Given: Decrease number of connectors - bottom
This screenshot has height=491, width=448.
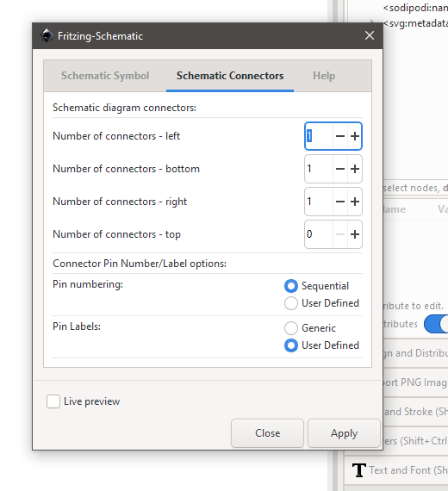Looking at the screenshot, I should [x=340, y=169].
